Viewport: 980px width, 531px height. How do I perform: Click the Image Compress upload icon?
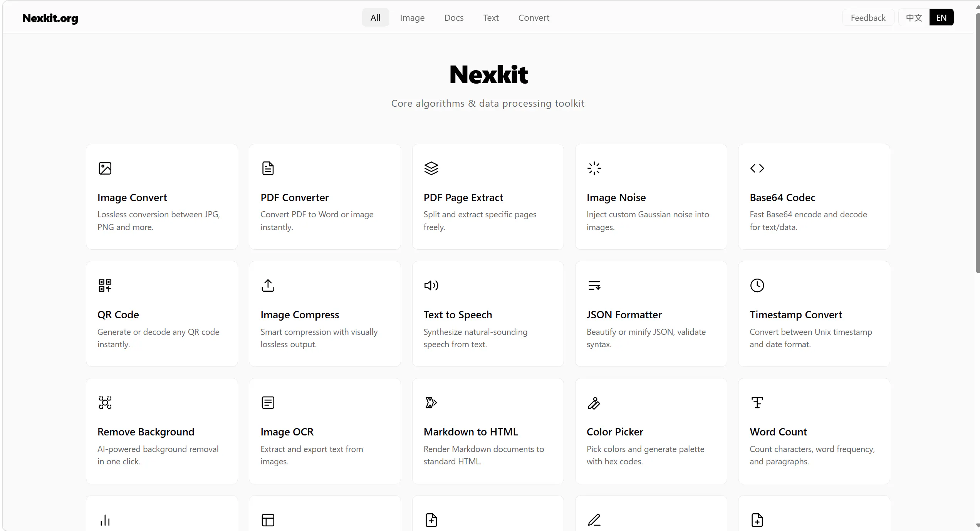tap(268, 286)
